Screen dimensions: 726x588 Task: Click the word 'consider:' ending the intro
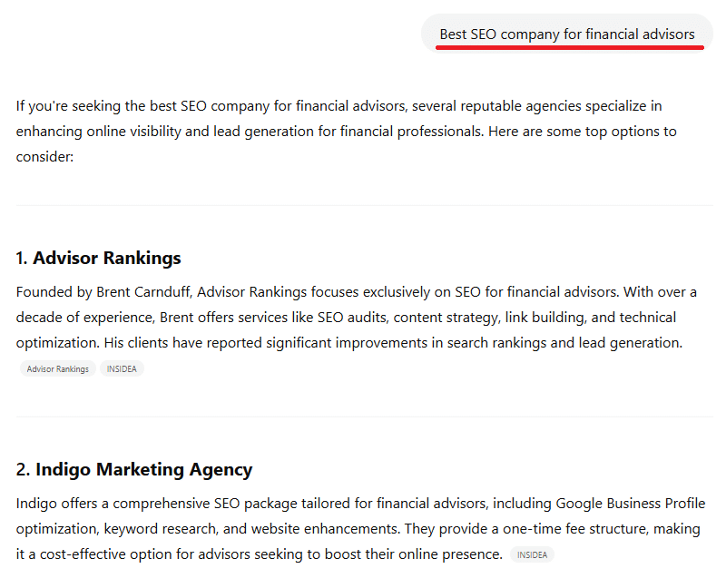44,157
